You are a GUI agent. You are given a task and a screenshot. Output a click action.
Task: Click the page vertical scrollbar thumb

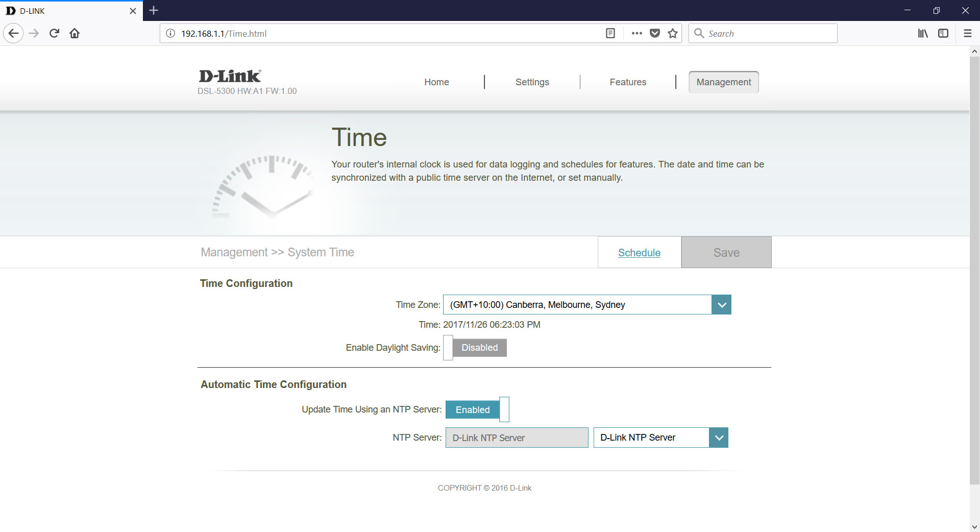click(974, 271)
